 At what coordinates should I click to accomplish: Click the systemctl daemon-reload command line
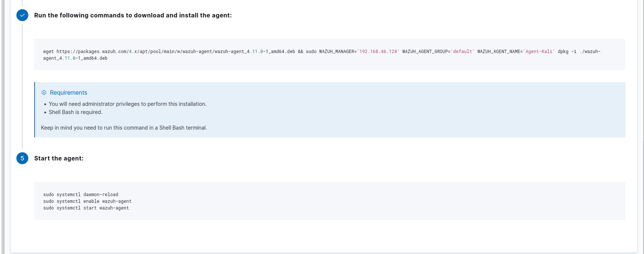pos(81,194)
